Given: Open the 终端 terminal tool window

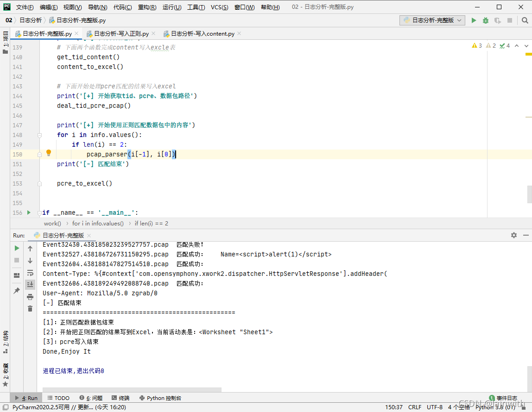Looking at the screenshot, I should [x=120, y=398].
